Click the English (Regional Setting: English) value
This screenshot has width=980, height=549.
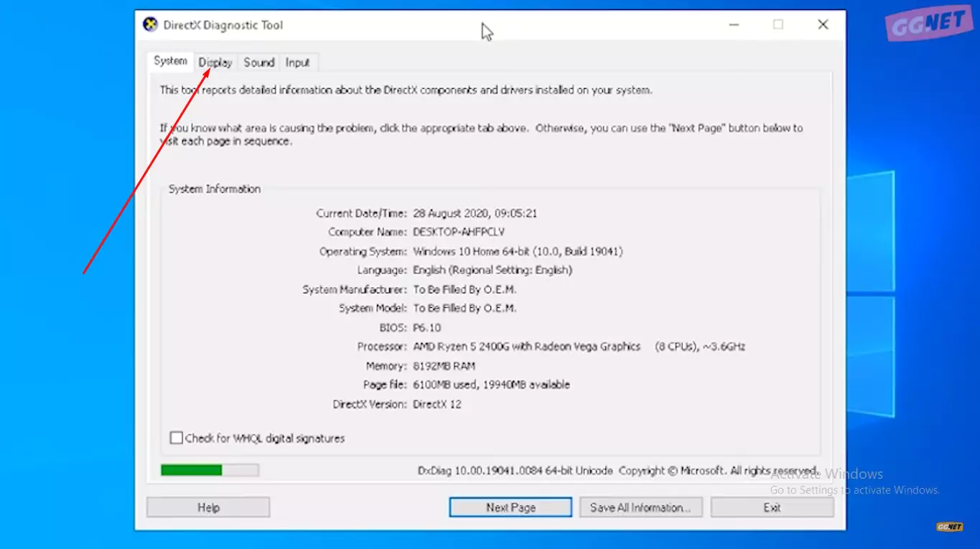click(x=493, y=271)
